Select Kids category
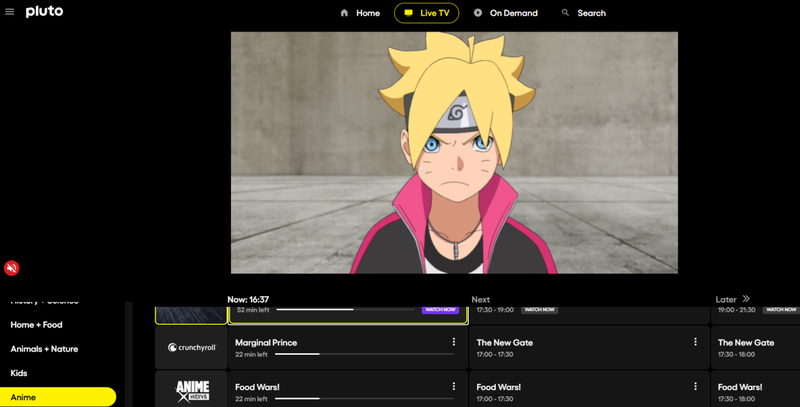Image resolution: width=800 pixels, height=407 pixels. (19, 373)
